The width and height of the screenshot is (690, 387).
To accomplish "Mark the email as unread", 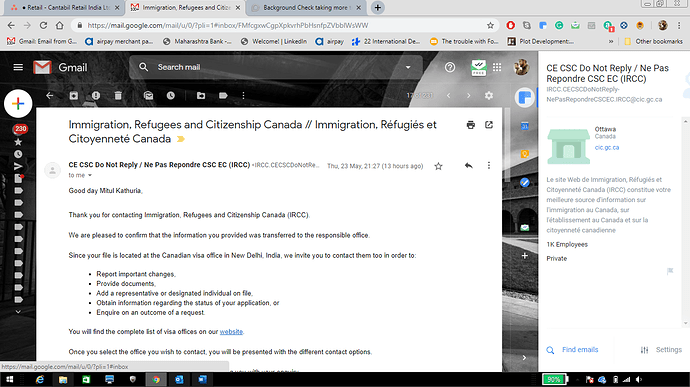I will [x=148, y=96].
